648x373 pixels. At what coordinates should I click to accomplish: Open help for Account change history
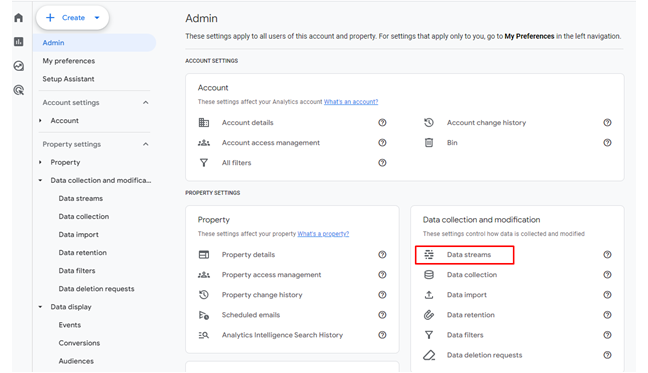point(607,123)
